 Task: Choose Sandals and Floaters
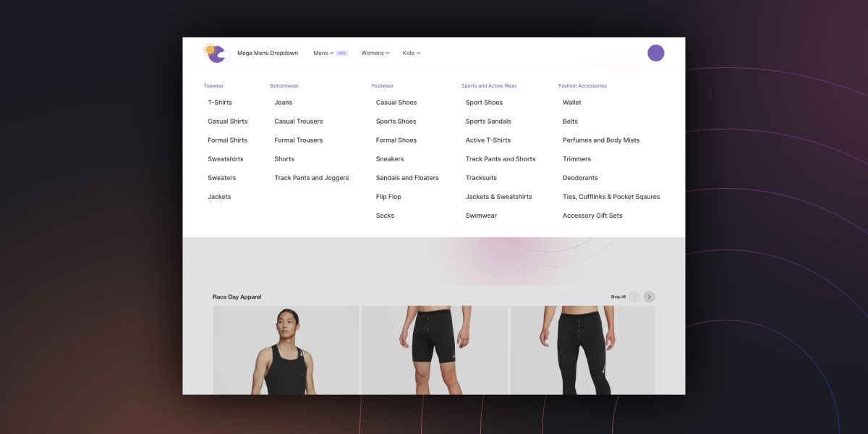pyautogui.click(x=407, y=178)
